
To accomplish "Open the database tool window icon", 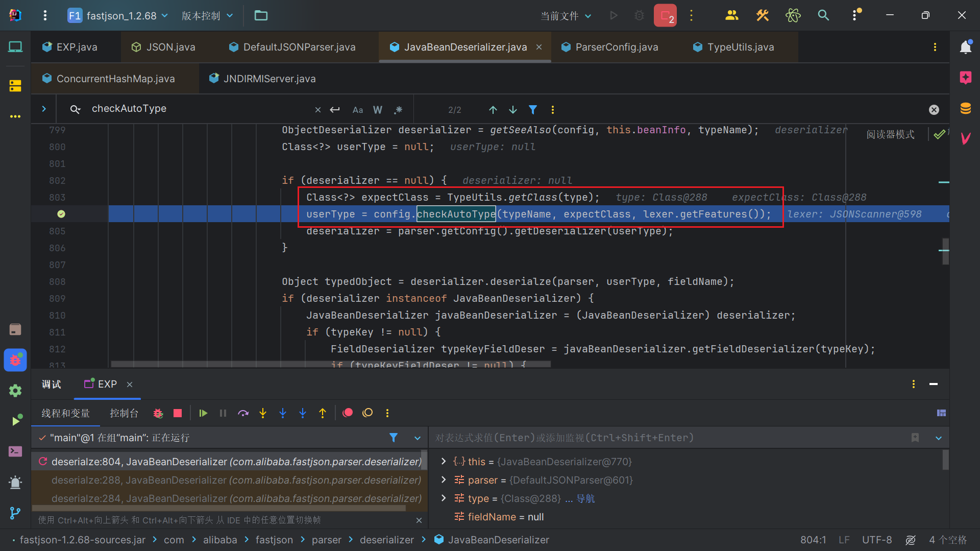I will [965, 108].
